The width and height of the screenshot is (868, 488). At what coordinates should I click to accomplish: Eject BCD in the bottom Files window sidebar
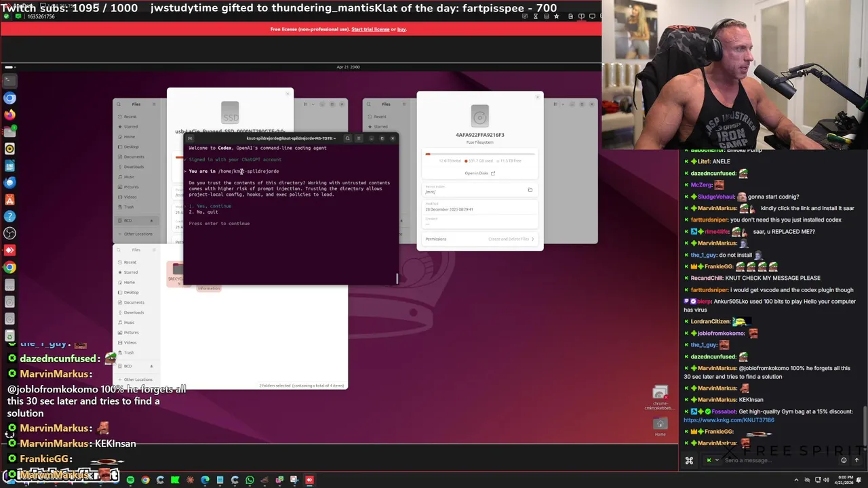coord(151,366)
